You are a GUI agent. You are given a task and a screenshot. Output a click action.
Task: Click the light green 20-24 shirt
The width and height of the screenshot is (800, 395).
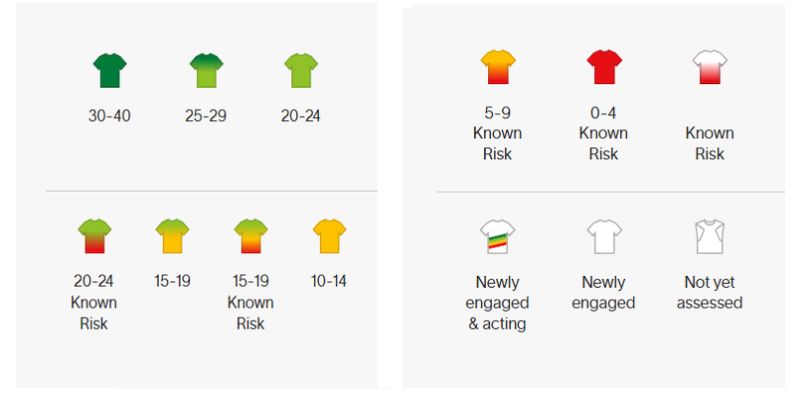[x=301, y=70]
